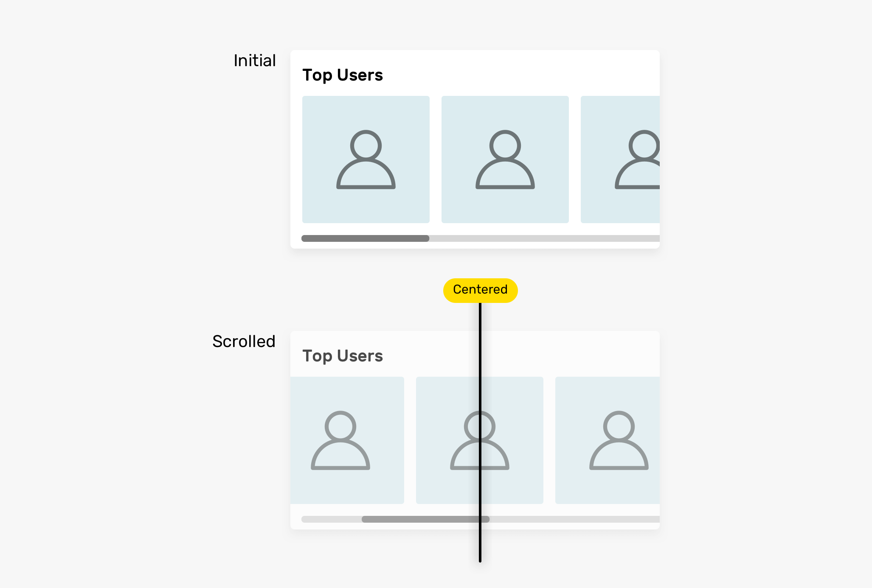Pick the centered user avatar in Scrolled panel
This screenshot has height=588, width=872.
pos(480,440)
